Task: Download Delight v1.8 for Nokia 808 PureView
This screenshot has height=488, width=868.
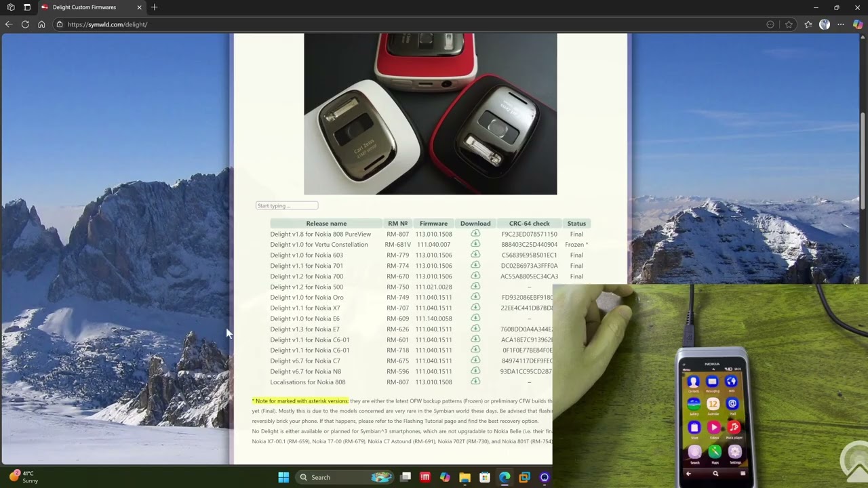Action: (475, 234)
